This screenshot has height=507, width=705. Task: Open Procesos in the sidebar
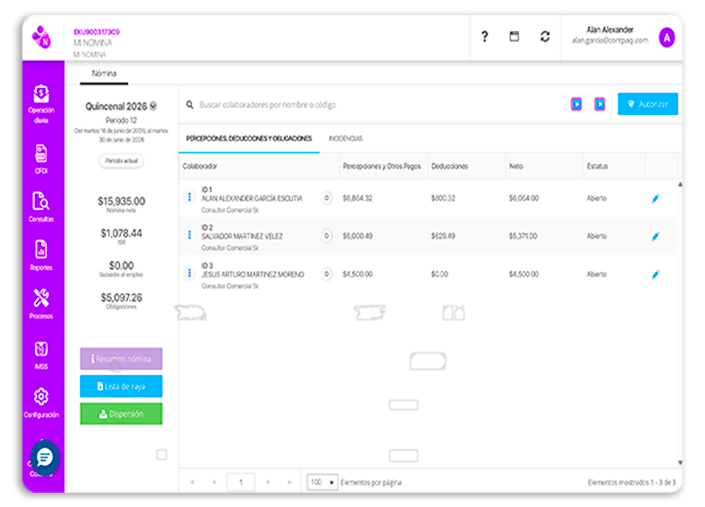[x=41, y=304]
